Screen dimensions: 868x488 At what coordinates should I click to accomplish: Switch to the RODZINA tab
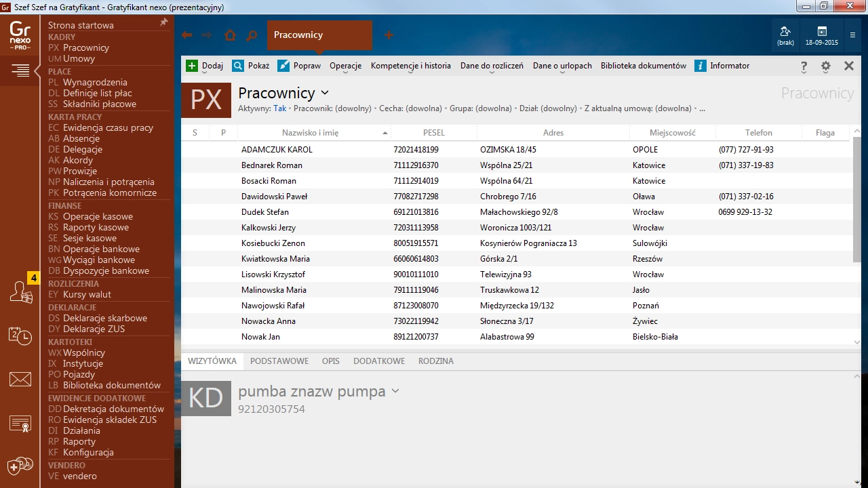coord(435,361)
